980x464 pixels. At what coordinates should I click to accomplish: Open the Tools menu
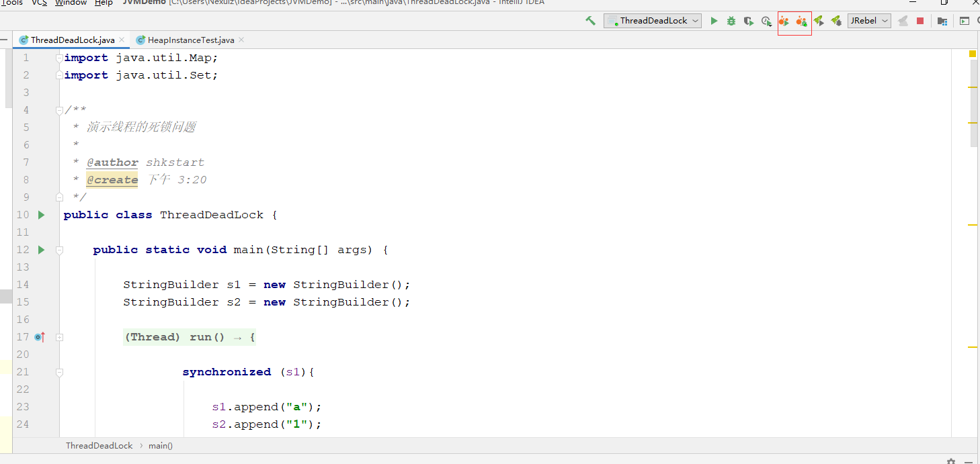(11, 3)
